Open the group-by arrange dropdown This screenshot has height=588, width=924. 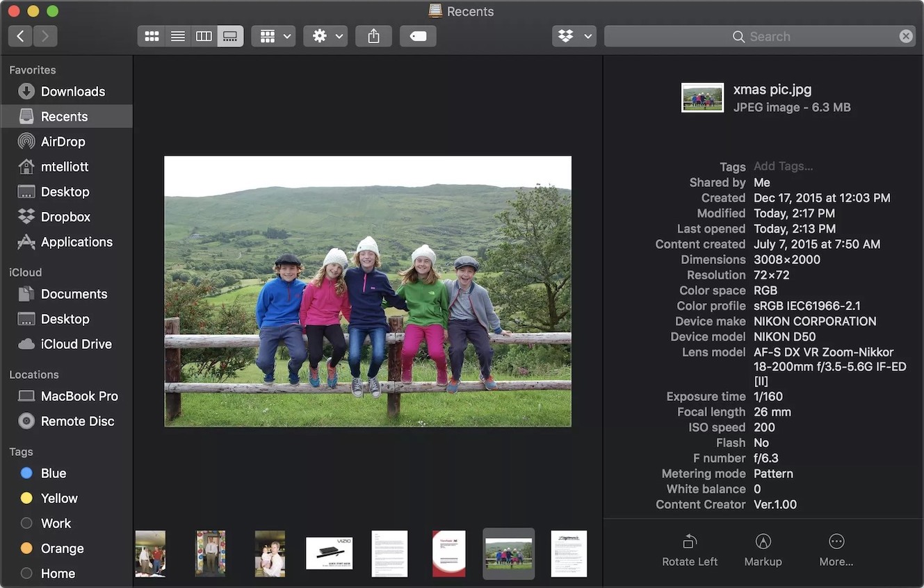(273, 36)
